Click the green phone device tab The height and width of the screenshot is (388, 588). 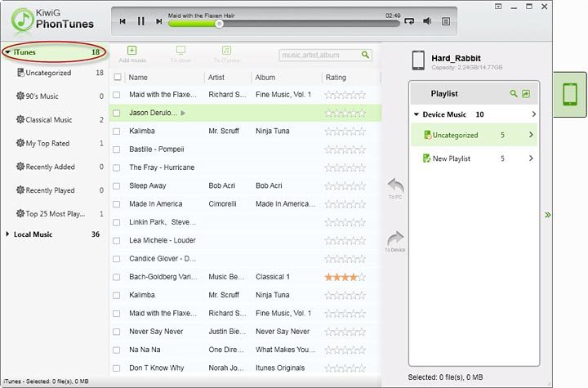coord(570,95)
